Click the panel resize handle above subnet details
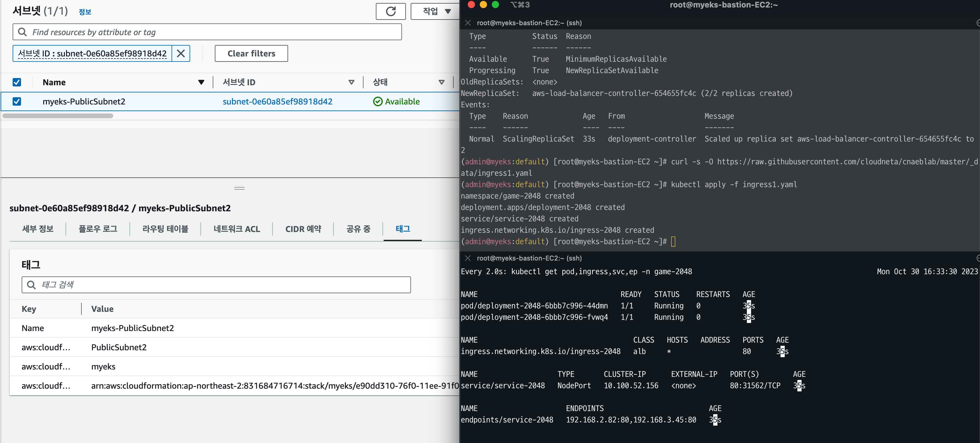The image size is (980, 443). tap(239, 188)
